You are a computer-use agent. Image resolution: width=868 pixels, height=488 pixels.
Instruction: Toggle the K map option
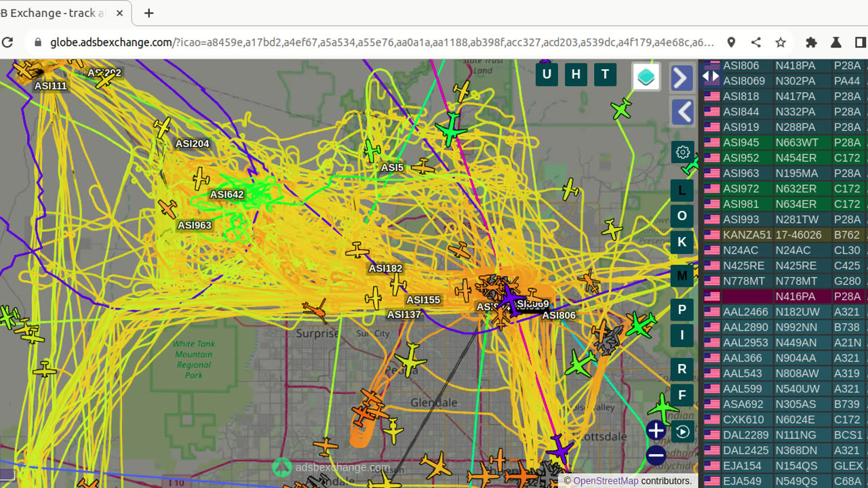coord(682,242)
